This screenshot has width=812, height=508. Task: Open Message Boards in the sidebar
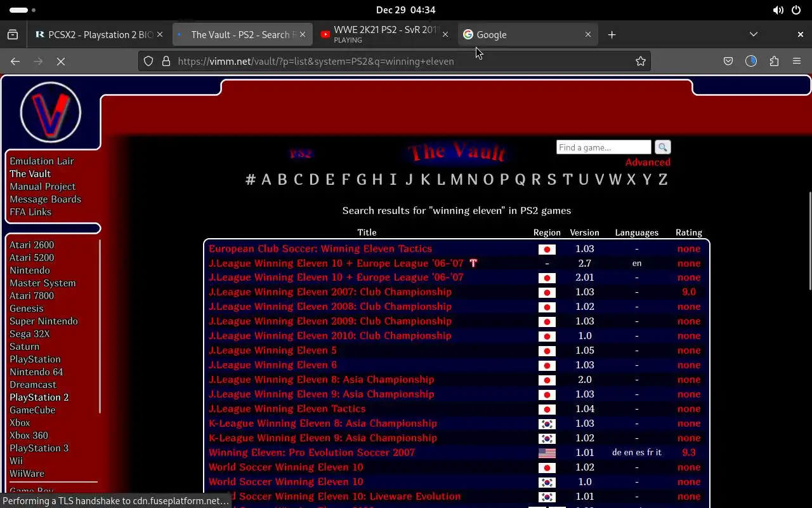45,199
